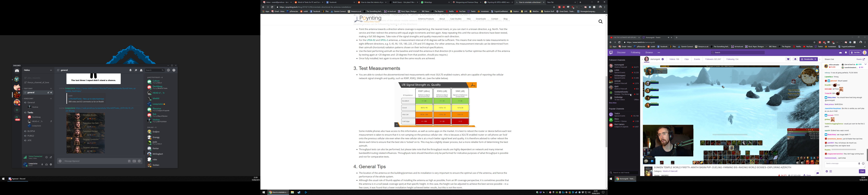
Task: Unfollow Asmongold with the heart icon
Action: click(788, 59)
